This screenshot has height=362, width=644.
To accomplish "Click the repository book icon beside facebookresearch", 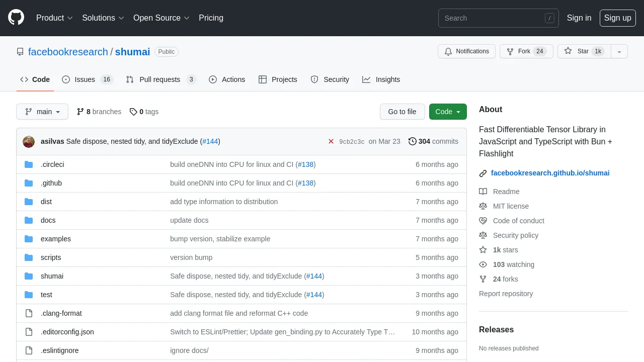I will pyautogui.click(x=20, y=52).
